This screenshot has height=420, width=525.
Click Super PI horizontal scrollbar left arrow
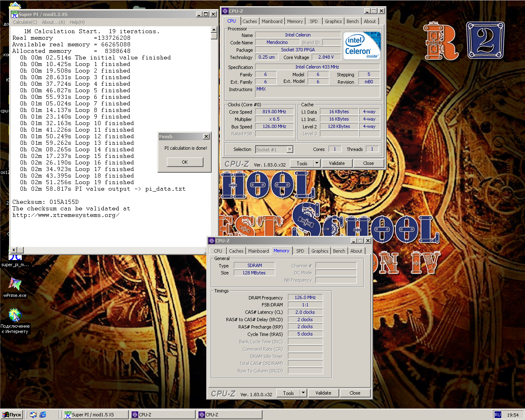click(x=14, y=250)
